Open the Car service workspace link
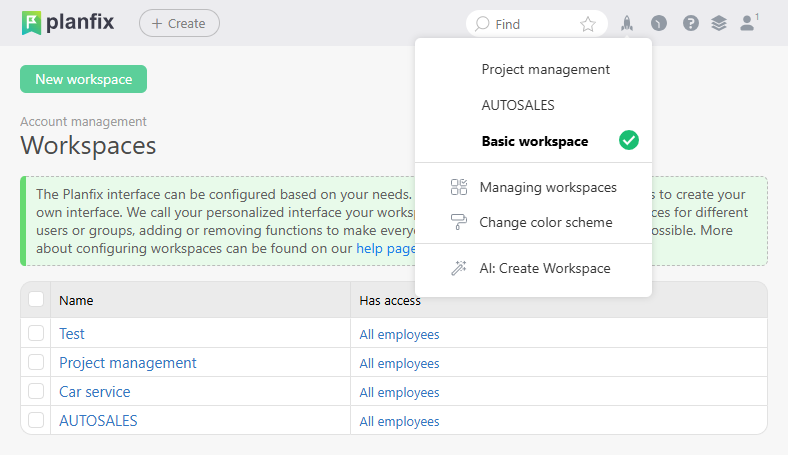Viewport: 788px width, 455px height. [94, 392]
